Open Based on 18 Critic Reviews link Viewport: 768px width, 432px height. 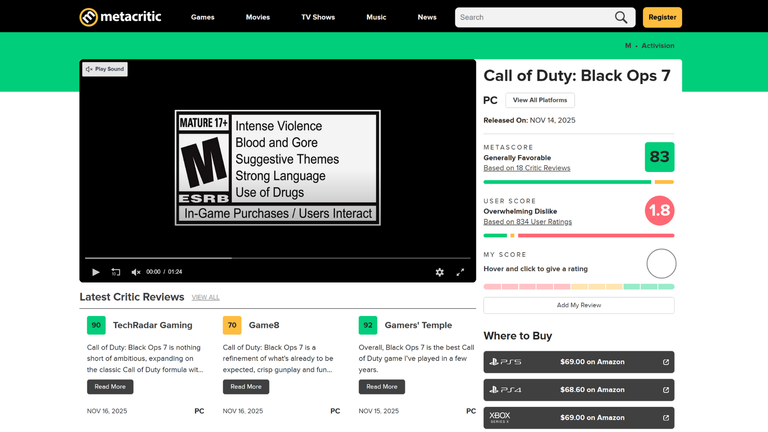[x=527, y=168]
